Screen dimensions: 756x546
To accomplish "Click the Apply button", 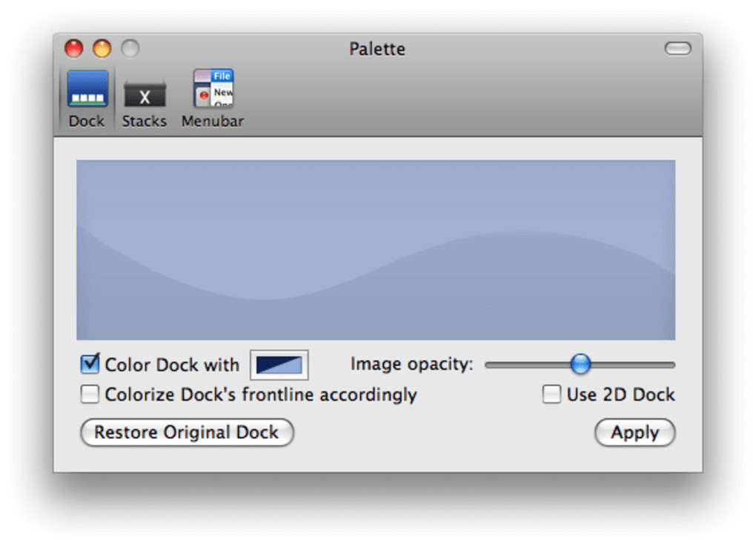I will pos(634,433).
